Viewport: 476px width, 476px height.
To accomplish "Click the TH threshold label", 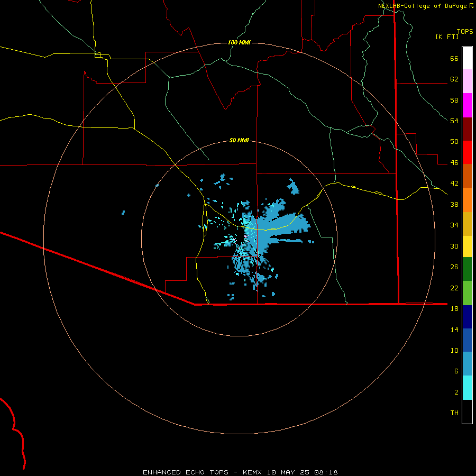I will coord(454,413).
